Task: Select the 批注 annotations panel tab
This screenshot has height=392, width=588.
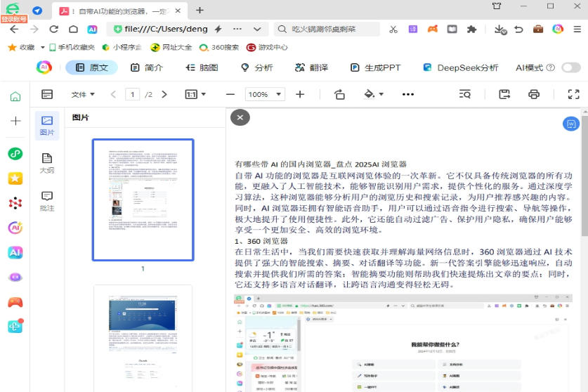Action: (x=47, y=201)
